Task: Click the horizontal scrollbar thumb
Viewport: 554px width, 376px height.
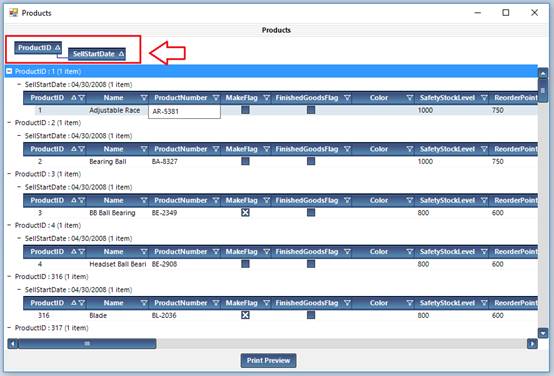Action: point(87,343)
